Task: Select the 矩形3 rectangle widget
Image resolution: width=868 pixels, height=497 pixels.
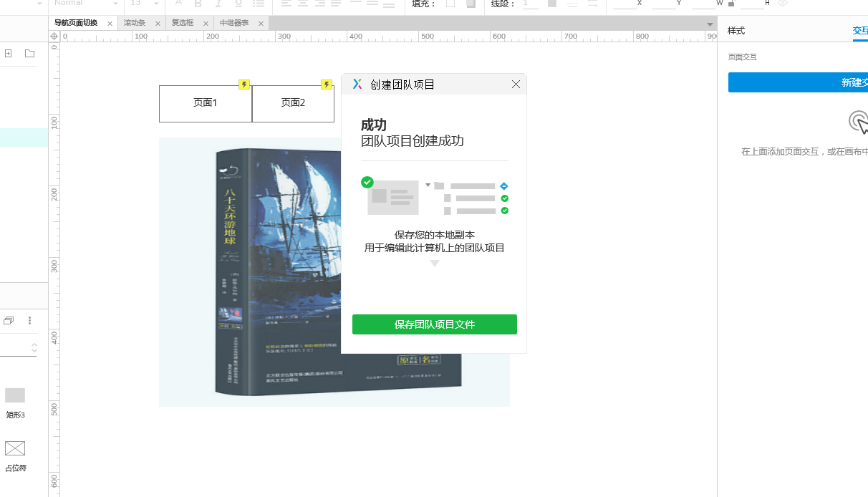Action: pos(15,395)
